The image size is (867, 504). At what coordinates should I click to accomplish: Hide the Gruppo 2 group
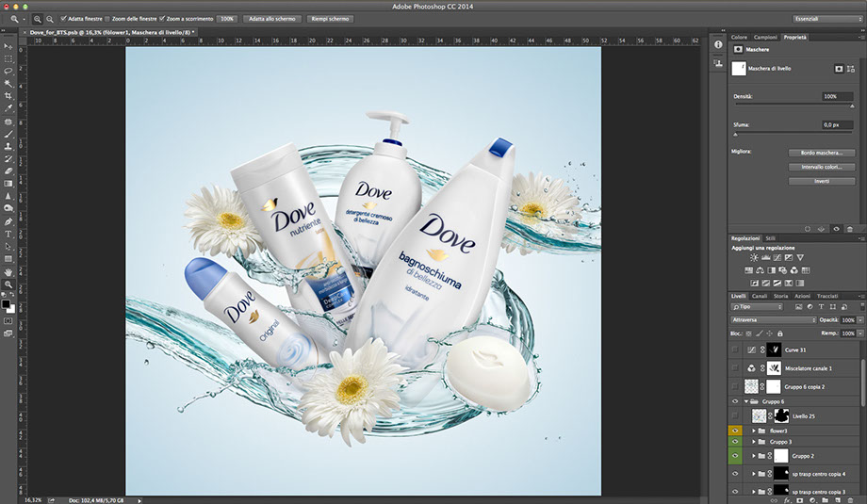(x=735, y=456)
